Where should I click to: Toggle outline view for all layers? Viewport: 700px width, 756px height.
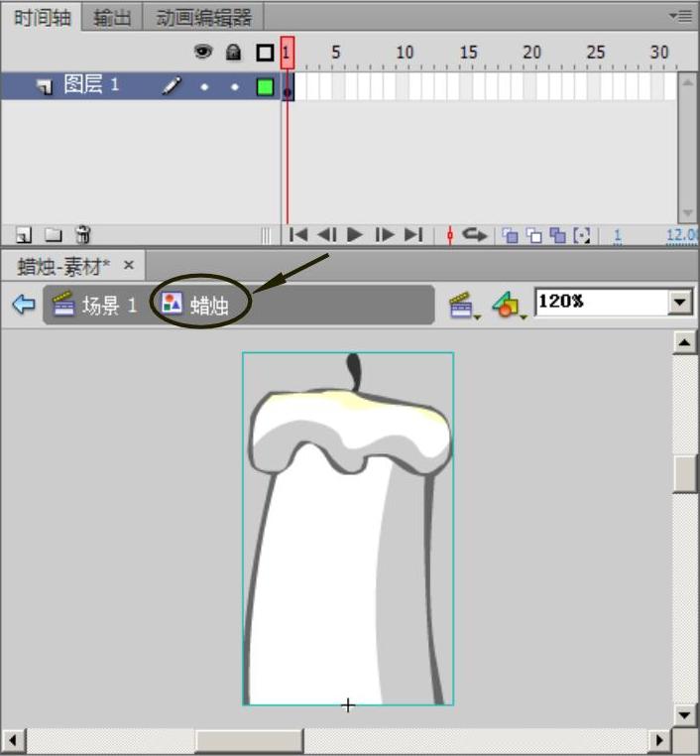point(265,53)
